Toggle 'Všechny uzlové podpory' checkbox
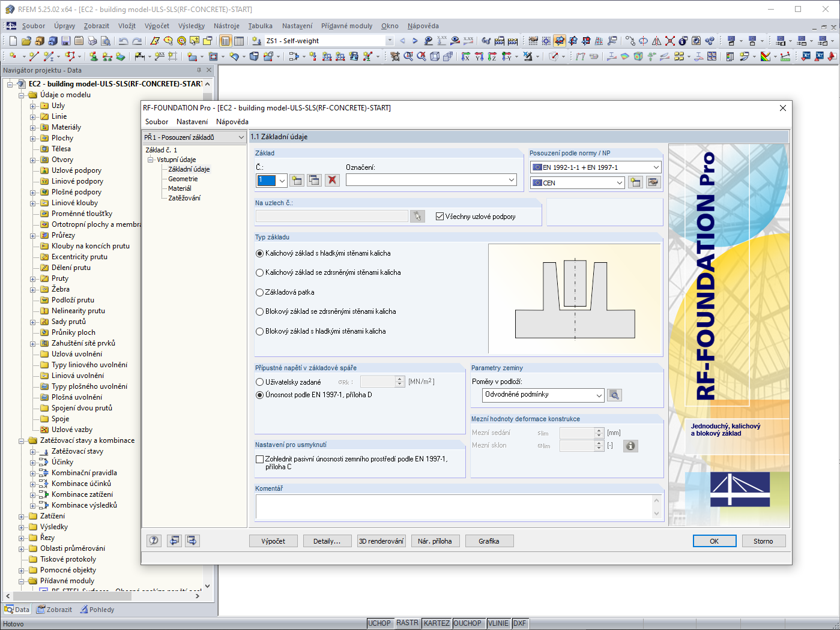The height and width of the screenshot is (630, 840). [440, 217]
